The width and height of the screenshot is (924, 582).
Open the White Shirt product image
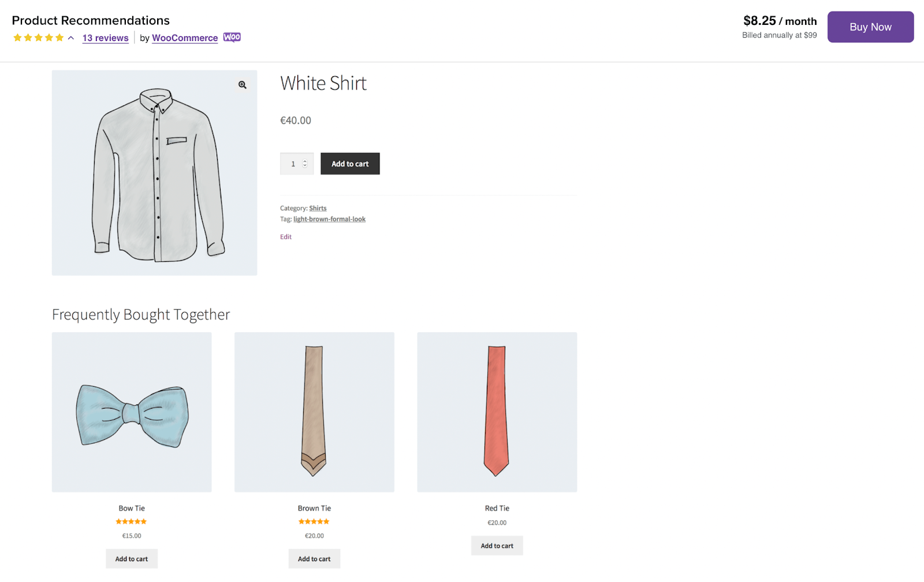[x=154, y=173]
